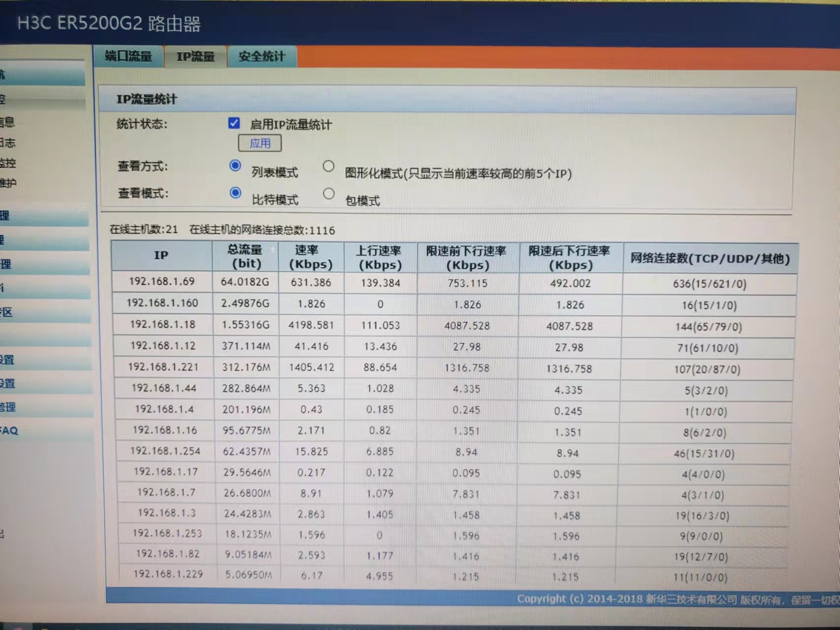Open the IP流量 tab

point(195,57)
